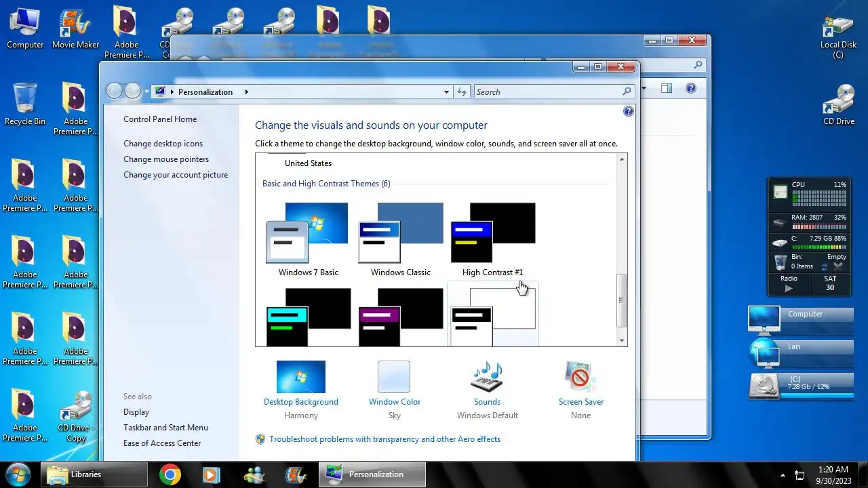868x488 pixels.
Task: Click the Personalization taskbar button
Action: [x=372, y=474]
